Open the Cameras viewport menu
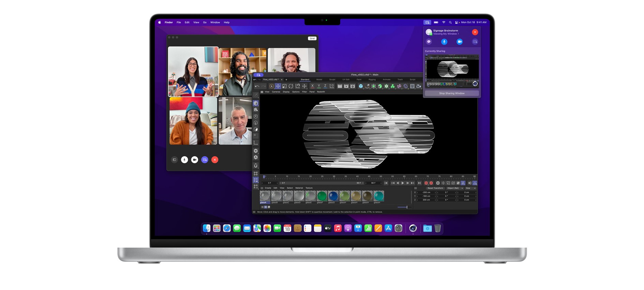 (x=276, y=92)
